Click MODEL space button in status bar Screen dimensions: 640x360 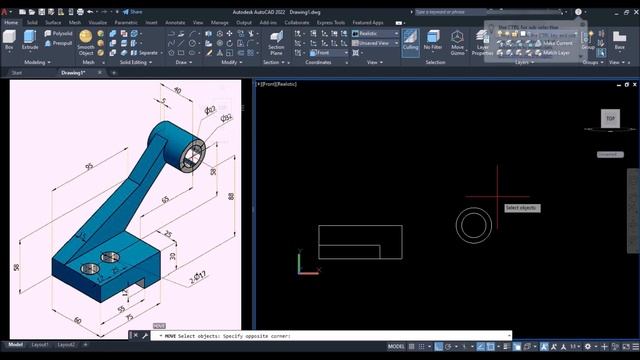coord(396,347)
